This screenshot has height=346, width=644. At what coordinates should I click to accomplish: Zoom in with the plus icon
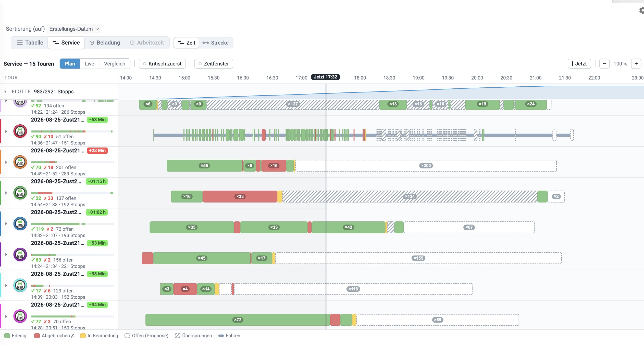(636, 64)
